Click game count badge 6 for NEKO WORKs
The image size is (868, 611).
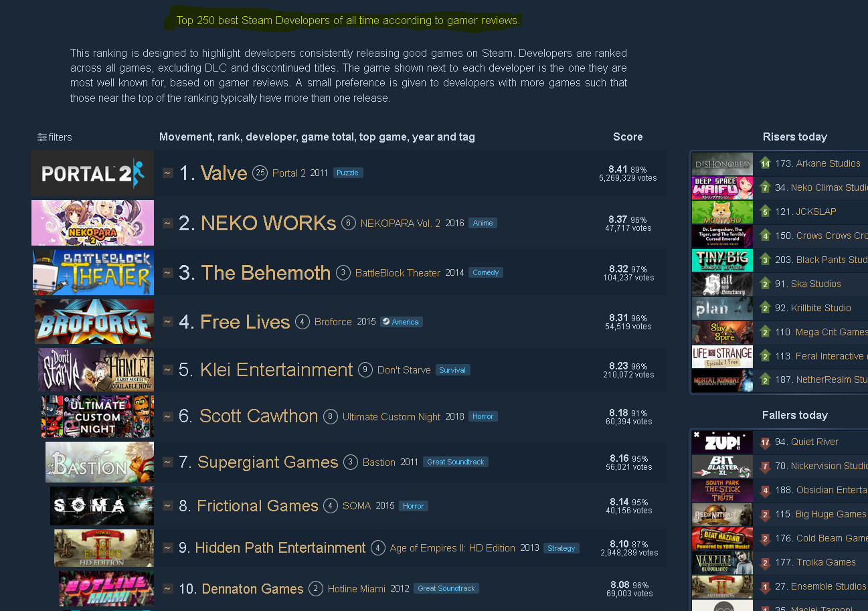(348, 223)
